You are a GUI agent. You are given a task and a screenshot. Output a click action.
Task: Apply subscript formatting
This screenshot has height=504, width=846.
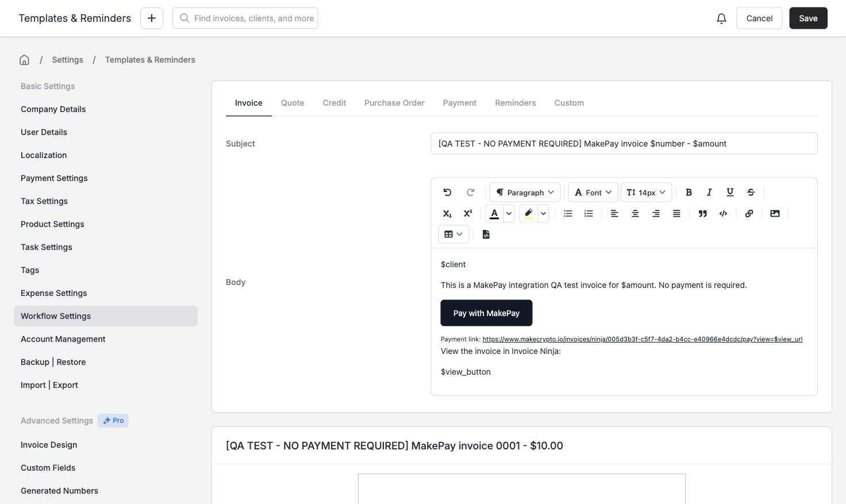[447, 214]
